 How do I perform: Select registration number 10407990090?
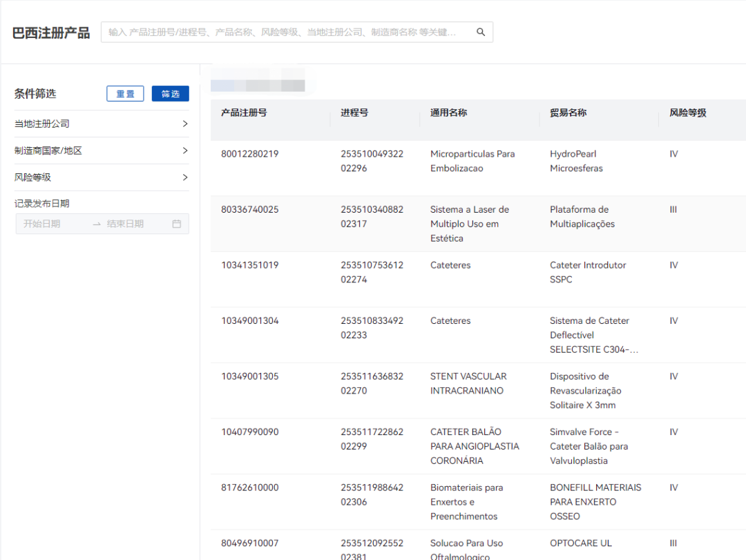point(250,432)
